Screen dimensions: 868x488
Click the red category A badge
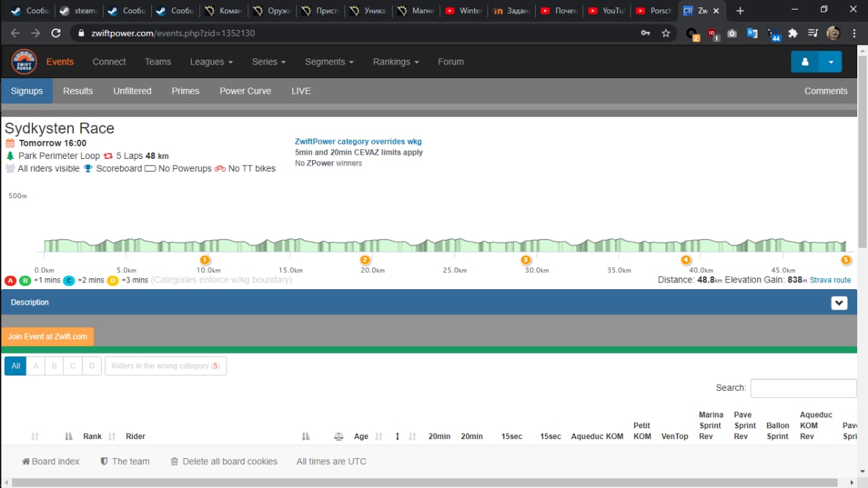click(x=10, y=280)
